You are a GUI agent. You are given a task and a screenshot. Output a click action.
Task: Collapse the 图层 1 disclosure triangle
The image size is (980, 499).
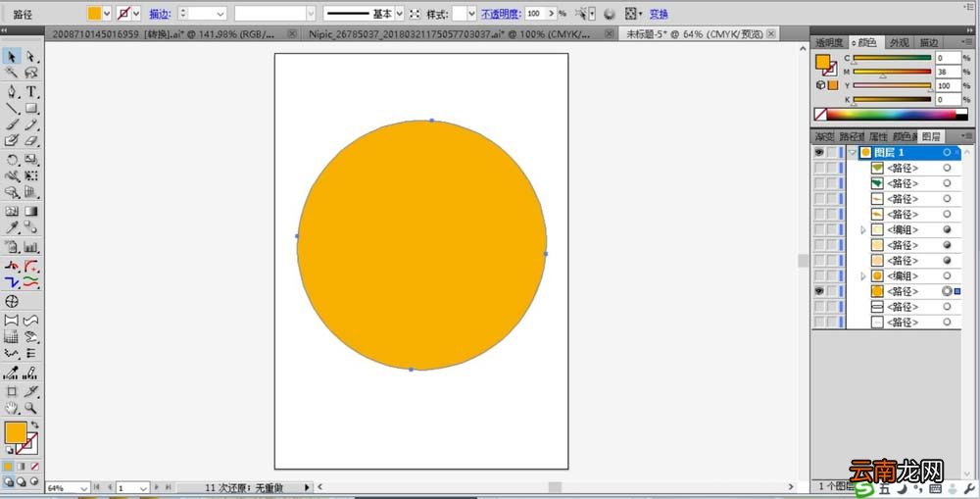tap(853, 152)
